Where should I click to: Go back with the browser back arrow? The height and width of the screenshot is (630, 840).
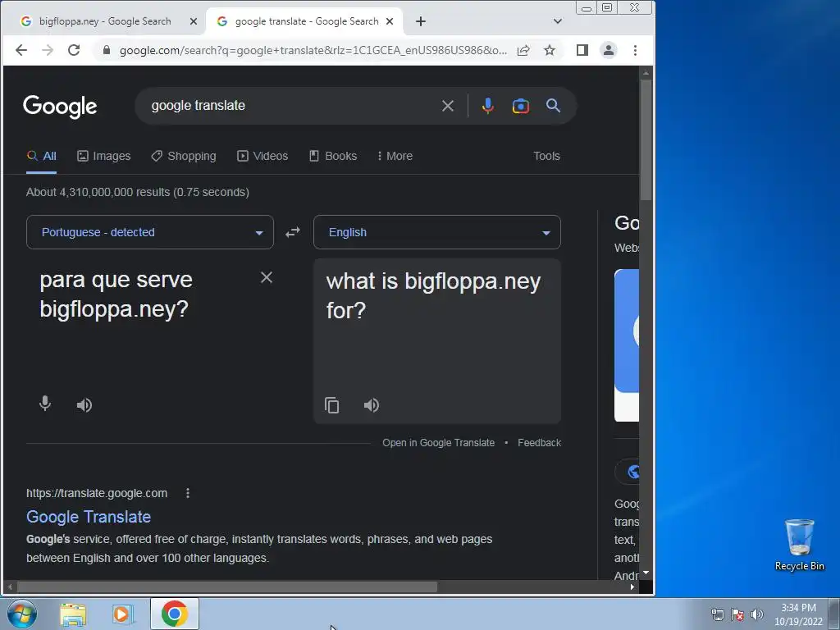click(21, 50)
